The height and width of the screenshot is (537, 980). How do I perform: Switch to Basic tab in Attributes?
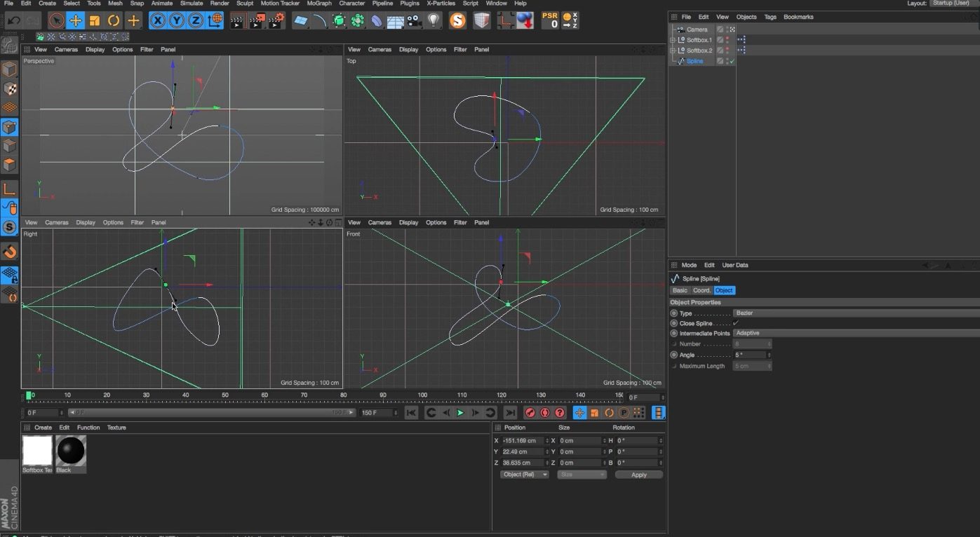coord(680,290)
